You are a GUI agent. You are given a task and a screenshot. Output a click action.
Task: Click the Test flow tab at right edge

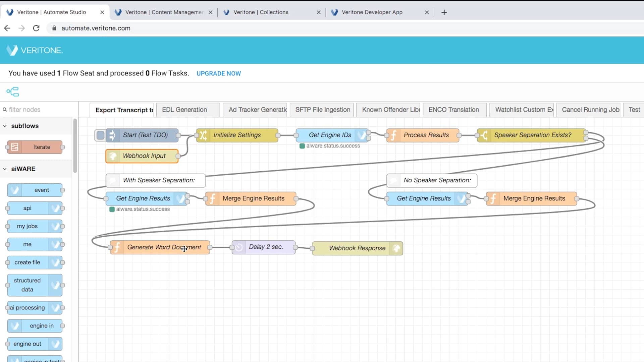coord(634,110)
